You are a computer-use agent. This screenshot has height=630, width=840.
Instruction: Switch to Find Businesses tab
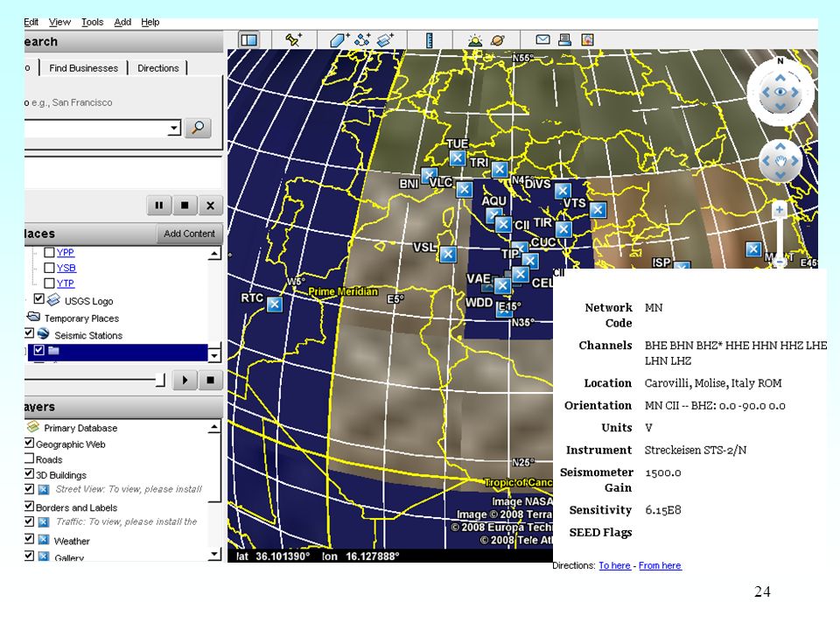(84, 68)
